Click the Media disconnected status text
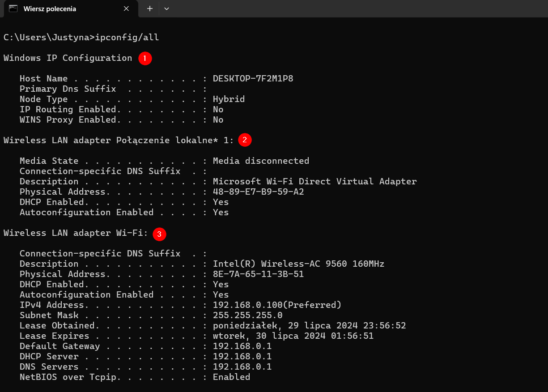This screenshot has height=392, width=548. point(261,161)
